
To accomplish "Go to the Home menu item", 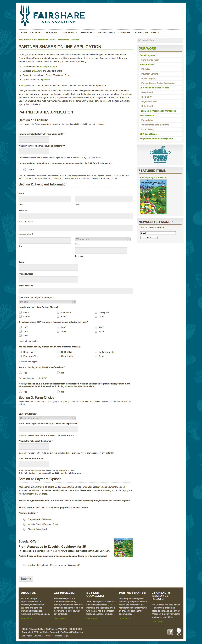I will pyautogui.click(x=24, y=33).
